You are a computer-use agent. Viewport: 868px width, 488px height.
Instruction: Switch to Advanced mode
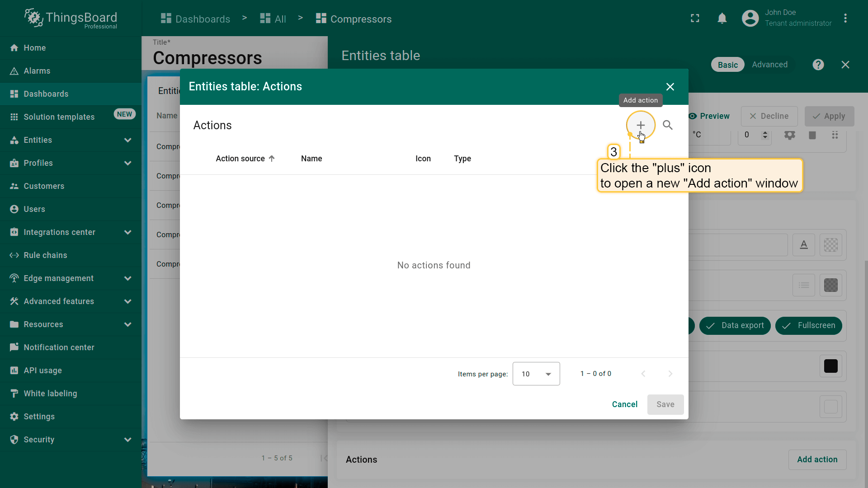pos(769,65)
